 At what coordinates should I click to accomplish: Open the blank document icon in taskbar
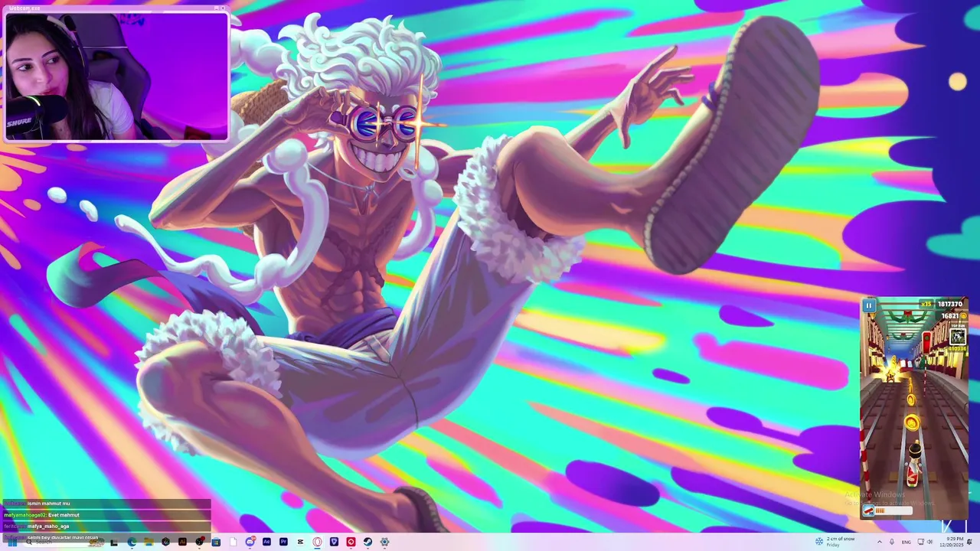tap(234, 542)
